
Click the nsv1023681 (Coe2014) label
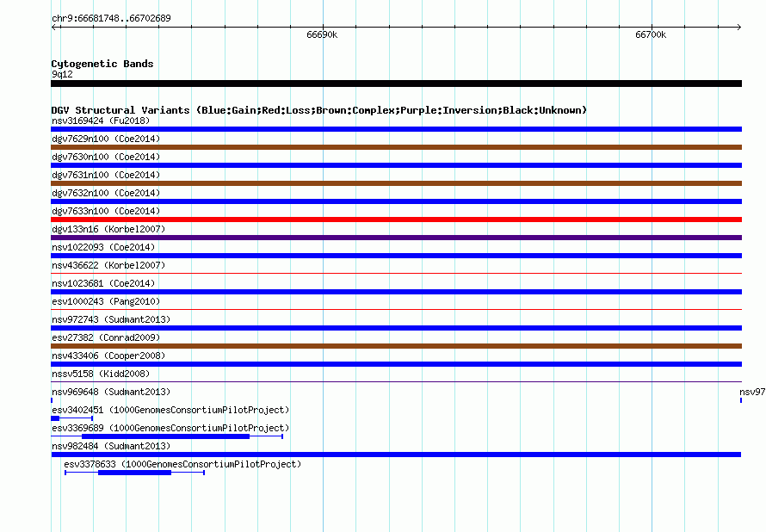(103, 283)
